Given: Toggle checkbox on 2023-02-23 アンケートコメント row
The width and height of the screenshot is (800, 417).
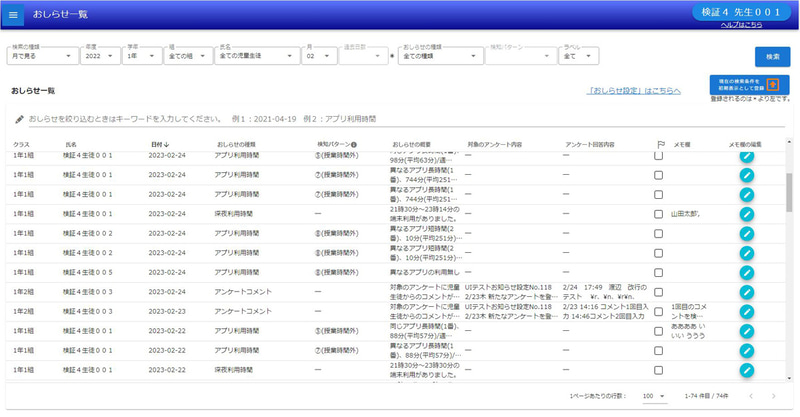Looking at the screenshot, I should coord(659,311).
